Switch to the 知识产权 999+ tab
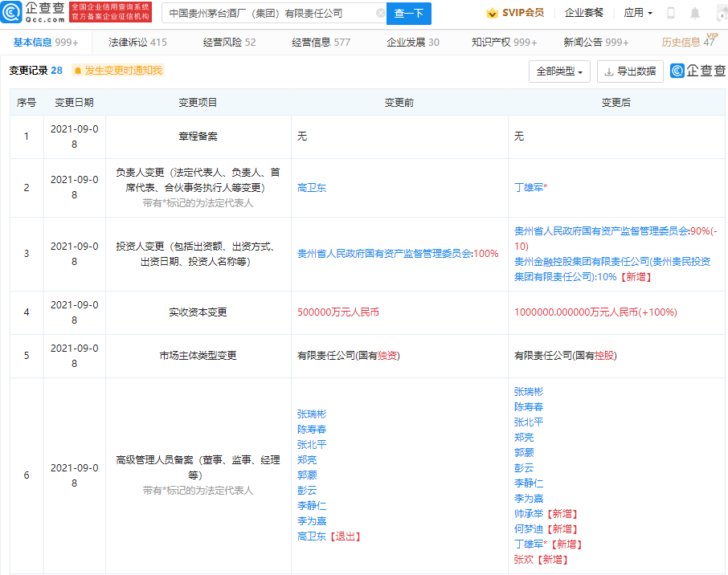728x575 pixels. click(x=504, y=43)
